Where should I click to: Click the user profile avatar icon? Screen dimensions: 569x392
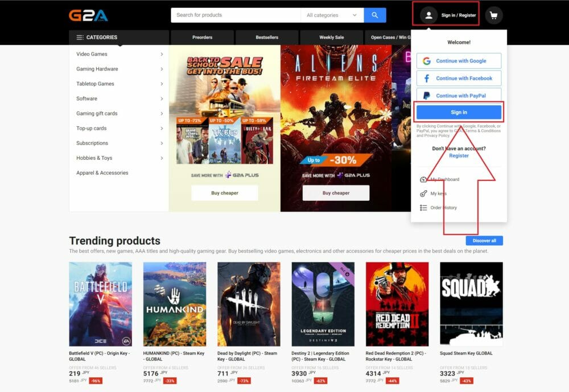(x=428, y=15)
